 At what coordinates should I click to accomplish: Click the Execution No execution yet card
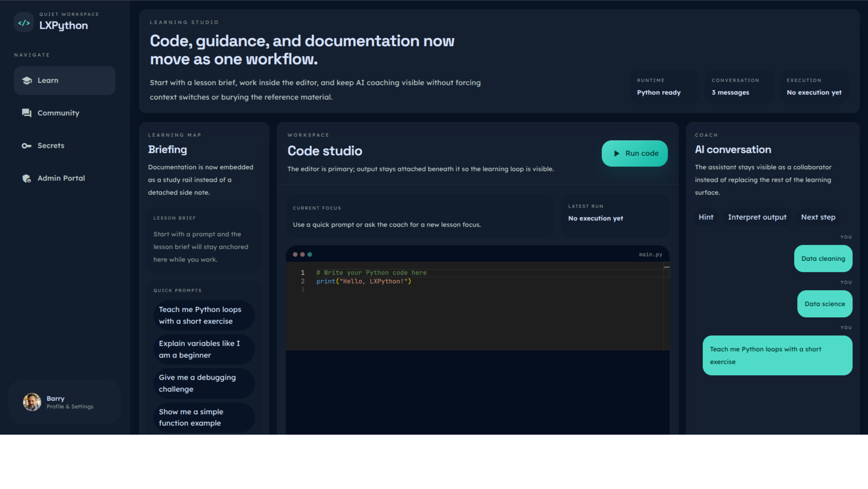(814, 87)
